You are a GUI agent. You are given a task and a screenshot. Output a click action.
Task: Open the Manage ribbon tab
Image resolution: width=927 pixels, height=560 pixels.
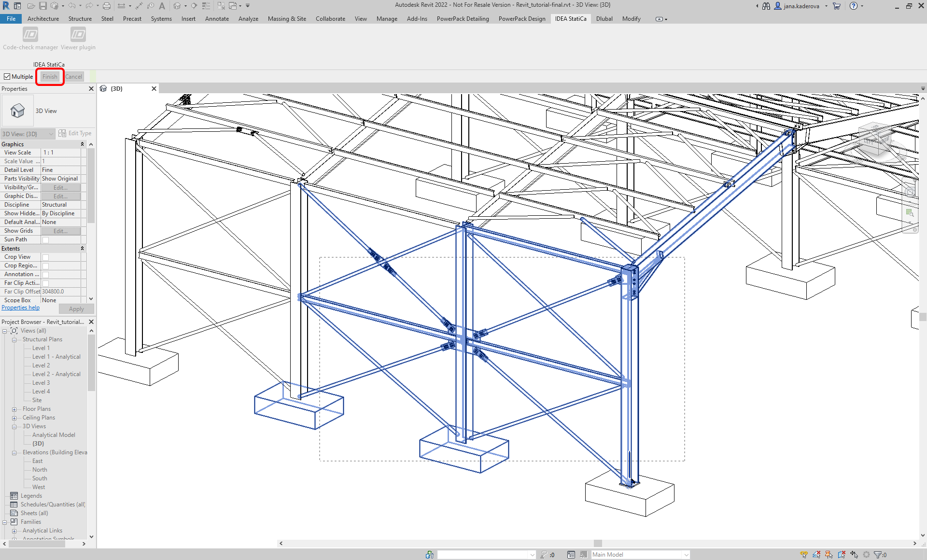(x=387, y=19)
